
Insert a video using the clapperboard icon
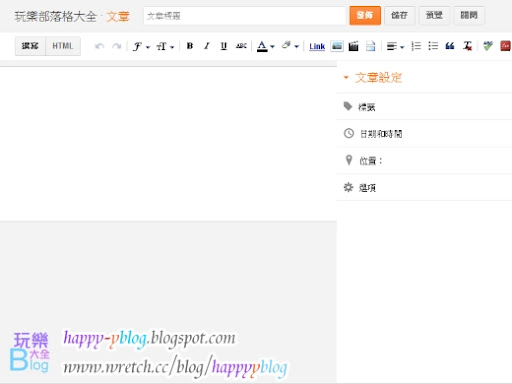tap(353, 46)
